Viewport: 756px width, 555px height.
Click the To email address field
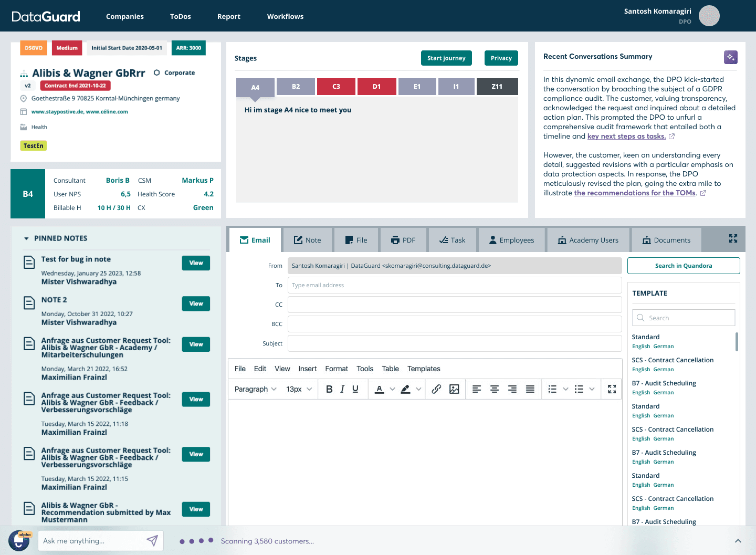(455, 285)
